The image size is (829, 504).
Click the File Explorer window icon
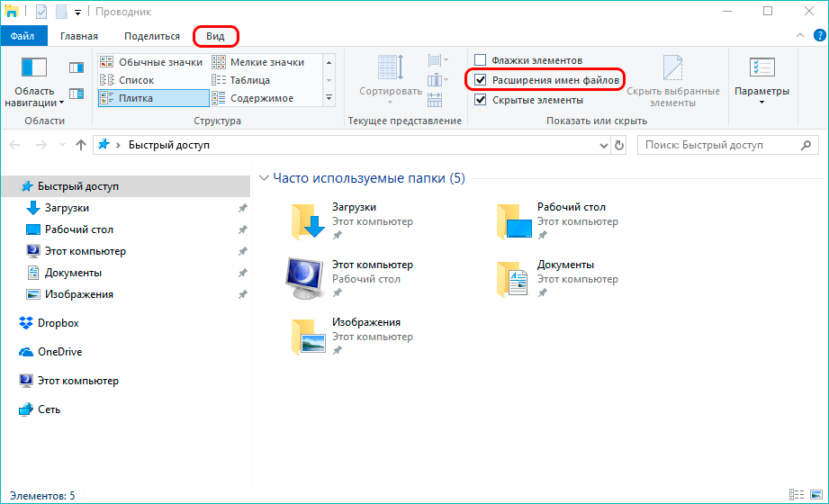click(x=12, y=11)
